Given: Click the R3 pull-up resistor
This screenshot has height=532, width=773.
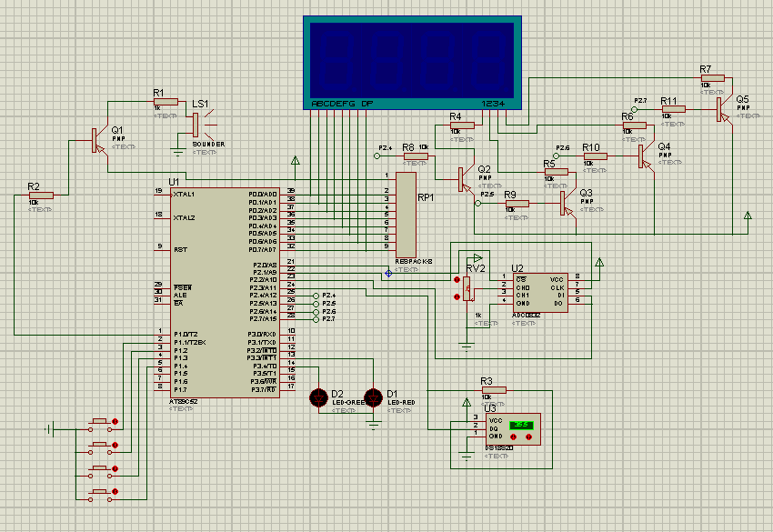Looking at the screenshot, I should click(x=492, y=389).
